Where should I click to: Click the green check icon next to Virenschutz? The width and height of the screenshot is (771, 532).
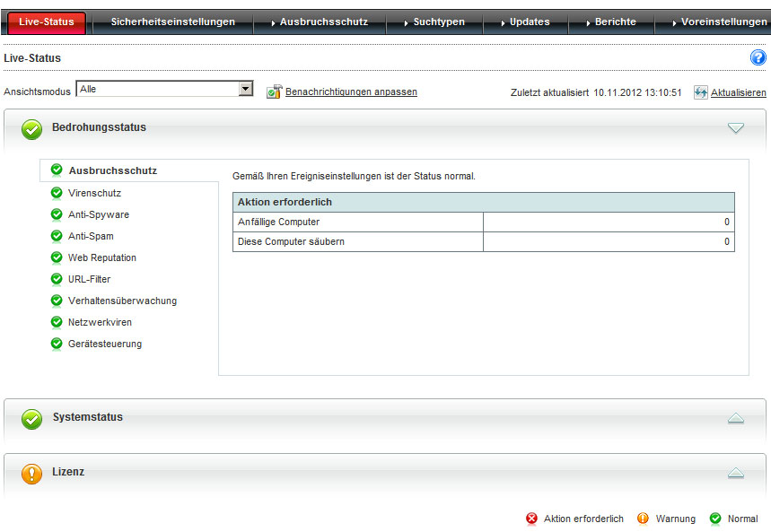click(57, 193)
